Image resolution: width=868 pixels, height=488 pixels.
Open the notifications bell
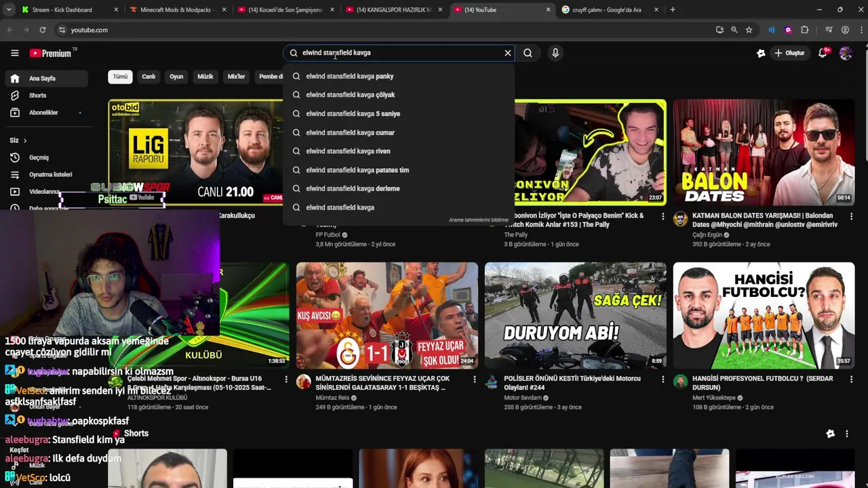823,53
